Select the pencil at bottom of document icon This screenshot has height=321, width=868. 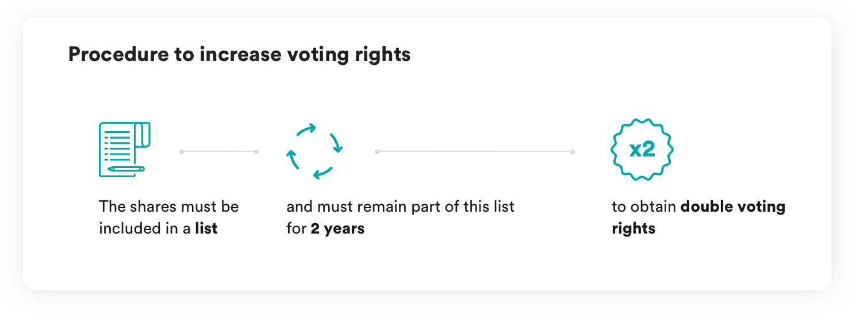point(126,169)
